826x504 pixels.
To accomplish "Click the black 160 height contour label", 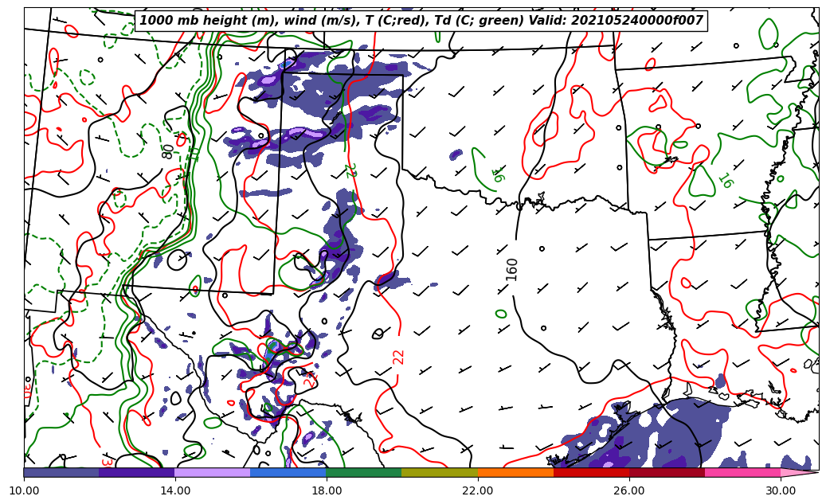I will [x=512, y=269].
